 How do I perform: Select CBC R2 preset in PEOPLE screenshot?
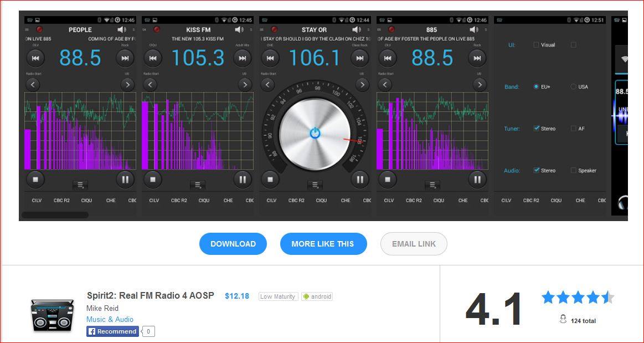pyautogui.click(x=61, y=201)
